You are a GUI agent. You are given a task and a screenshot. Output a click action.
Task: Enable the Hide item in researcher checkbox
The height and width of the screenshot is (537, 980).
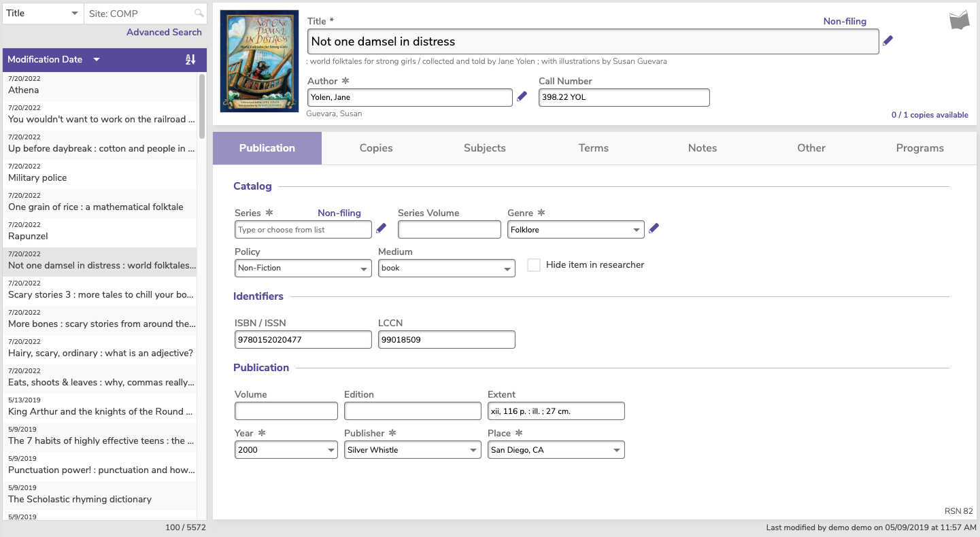534,265
